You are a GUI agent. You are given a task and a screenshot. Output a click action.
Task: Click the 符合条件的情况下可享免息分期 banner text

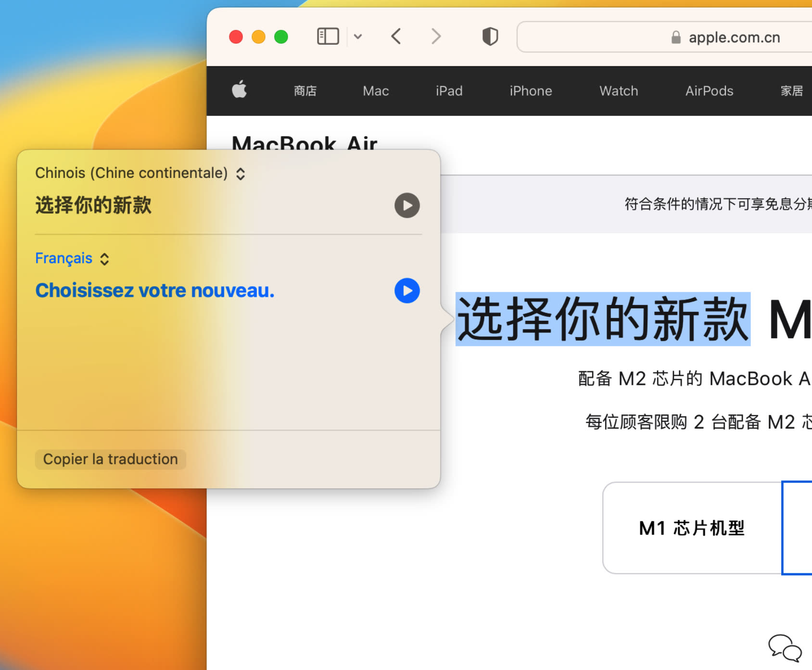[718, 204]
